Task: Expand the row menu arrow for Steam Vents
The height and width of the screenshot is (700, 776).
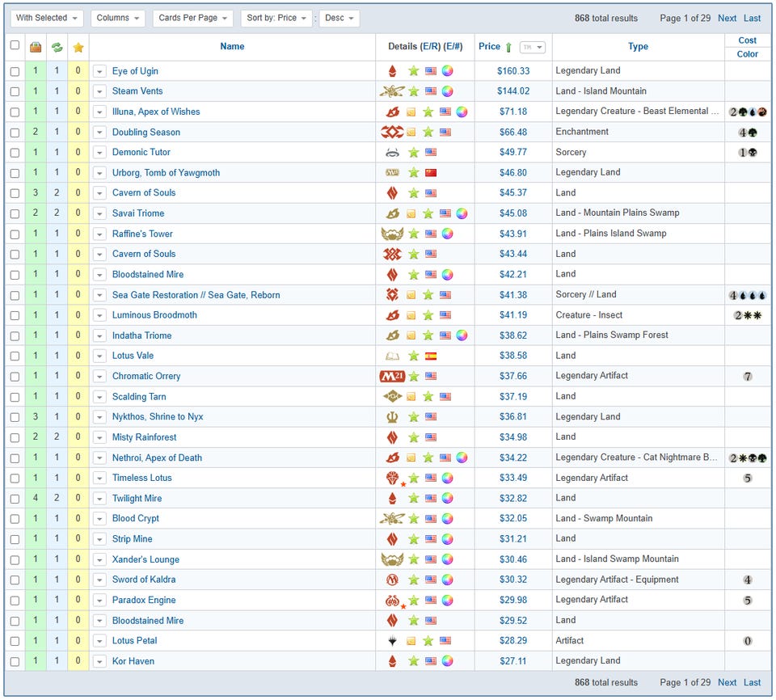Action: coord(99,91)
